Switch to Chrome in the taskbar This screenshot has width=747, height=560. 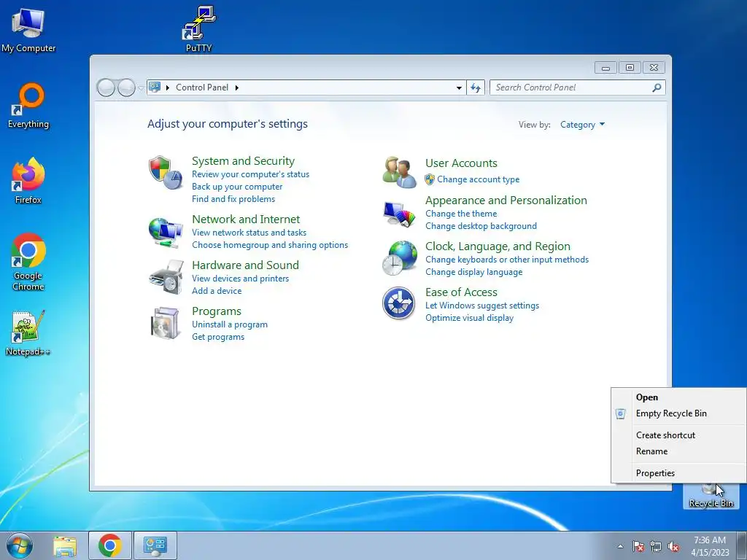pyautogui.click(x=110, y=545)
